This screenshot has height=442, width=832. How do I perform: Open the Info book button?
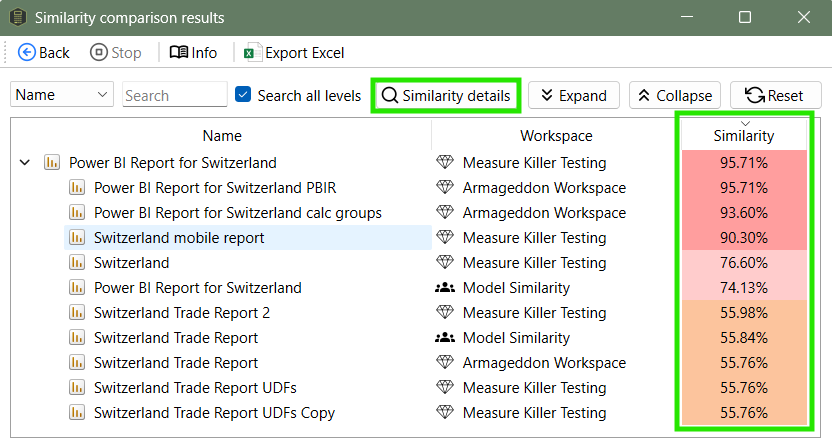pyautogui.click(x=193, y=53)
